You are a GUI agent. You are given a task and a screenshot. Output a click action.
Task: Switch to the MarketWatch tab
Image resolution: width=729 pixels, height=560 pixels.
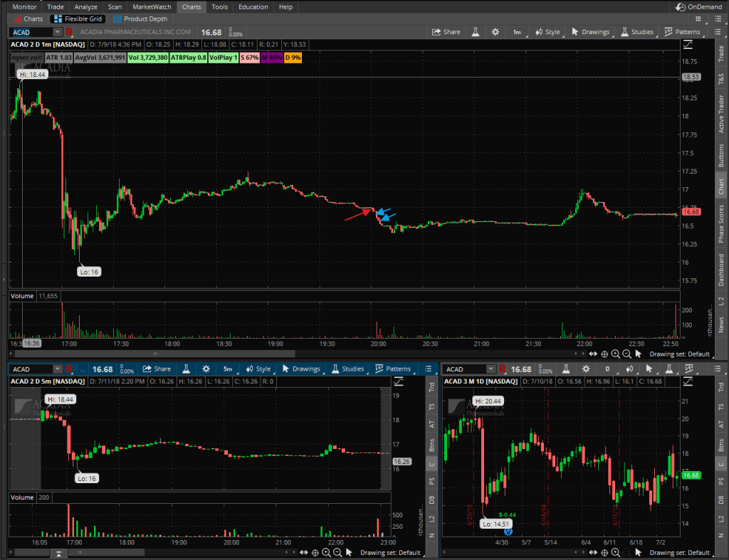[x=152, y=7]
